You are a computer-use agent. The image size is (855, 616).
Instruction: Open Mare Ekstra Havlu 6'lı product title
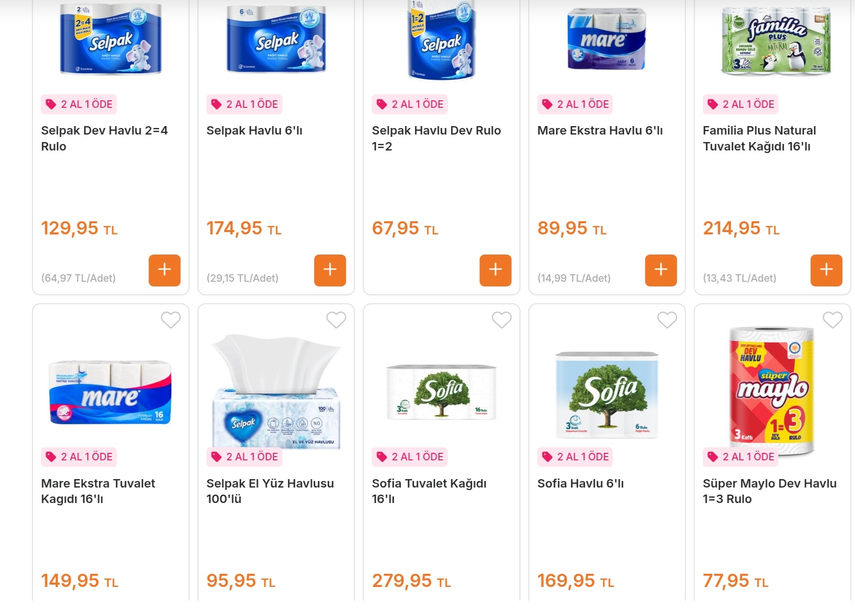pos(600,131)
